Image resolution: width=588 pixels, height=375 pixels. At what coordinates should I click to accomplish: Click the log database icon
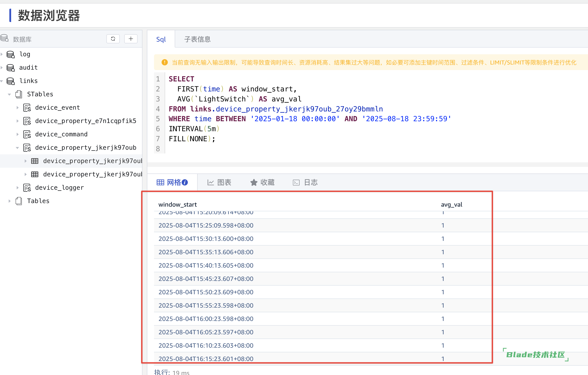10,54
